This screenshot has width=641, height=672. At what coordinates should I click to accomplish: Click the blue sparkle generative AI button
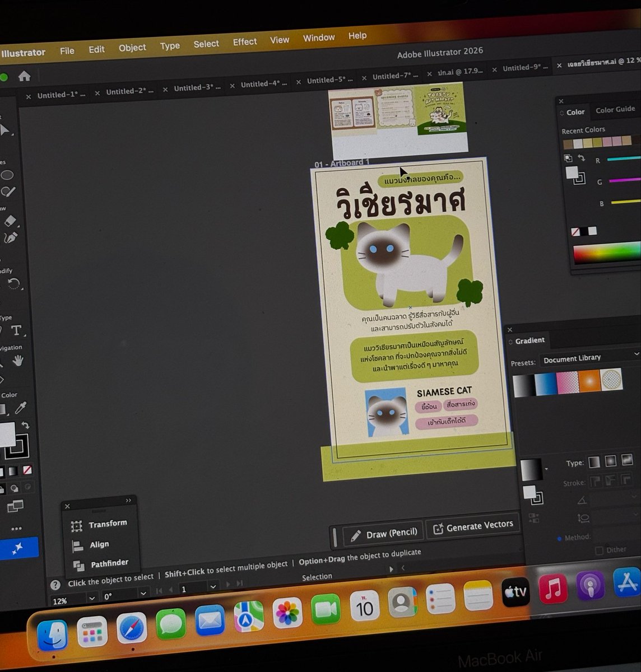click(18, 548)
